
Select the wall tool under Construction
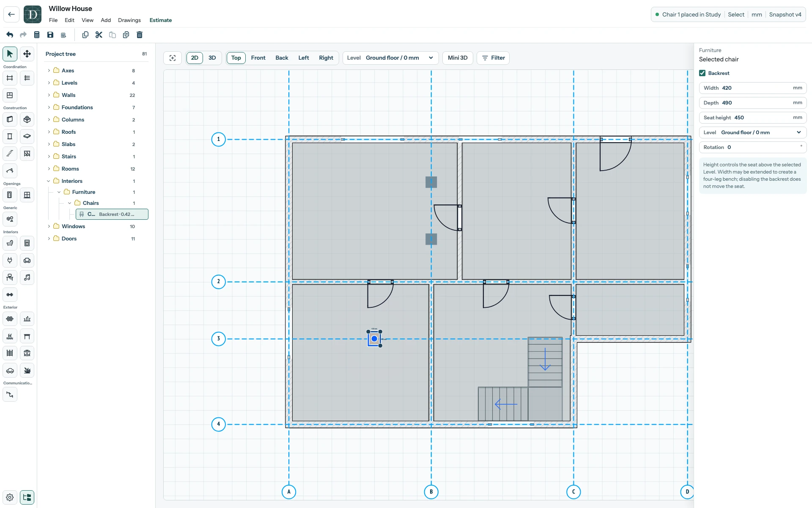click(x=10, y=119)
